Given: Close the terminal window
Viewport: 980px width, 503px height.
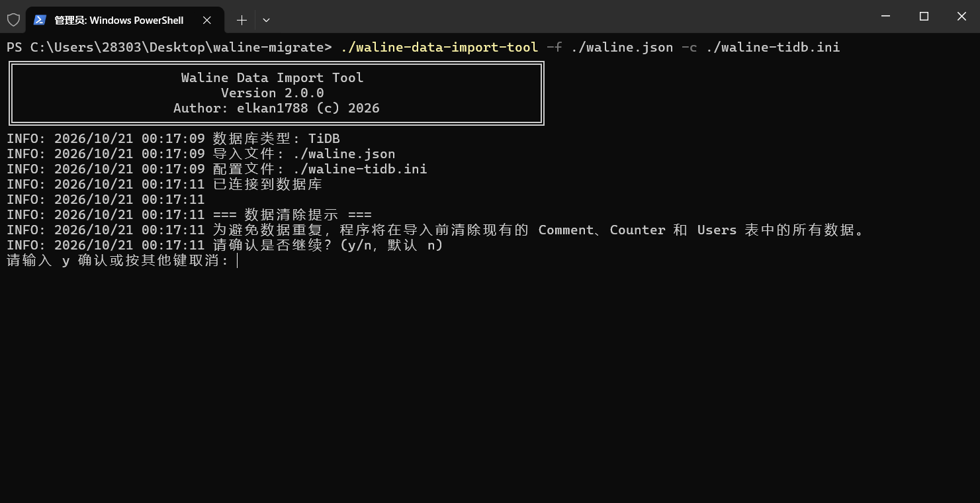Looking at the screenshot, I should 961,17.
